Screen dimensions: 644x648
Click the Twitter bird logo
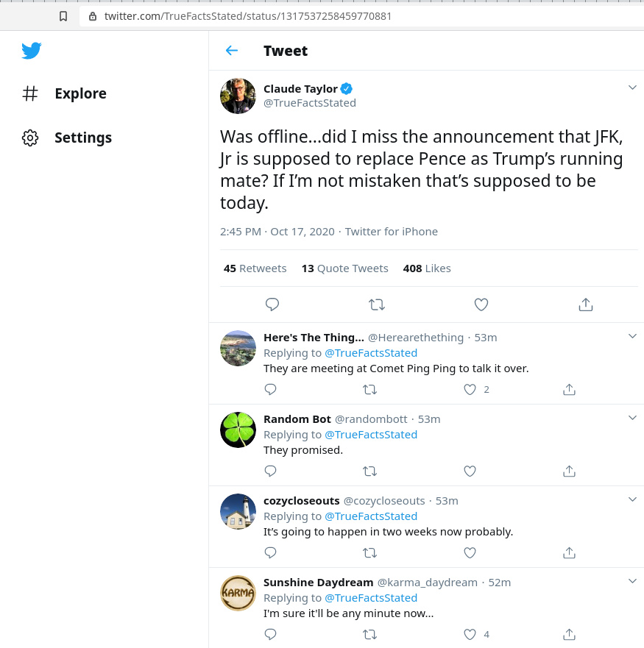pos(32,51)
